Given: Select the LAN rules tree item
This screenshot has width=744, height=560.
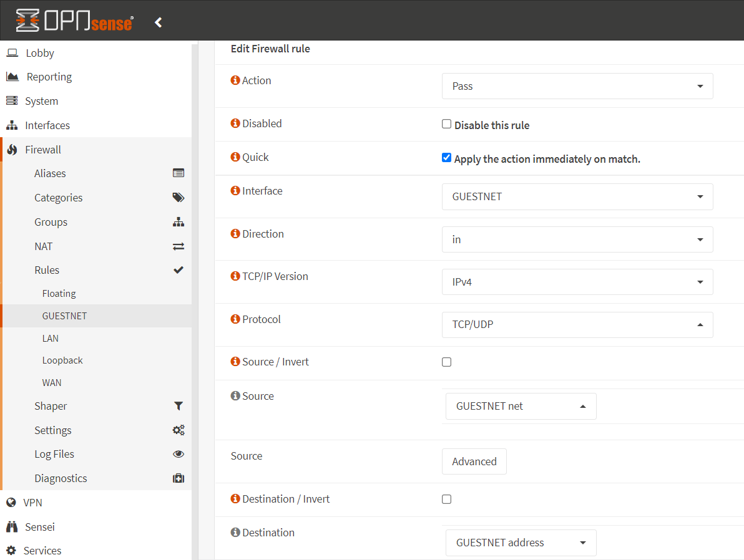Looking at the screenshot, I should coord(51,338).
